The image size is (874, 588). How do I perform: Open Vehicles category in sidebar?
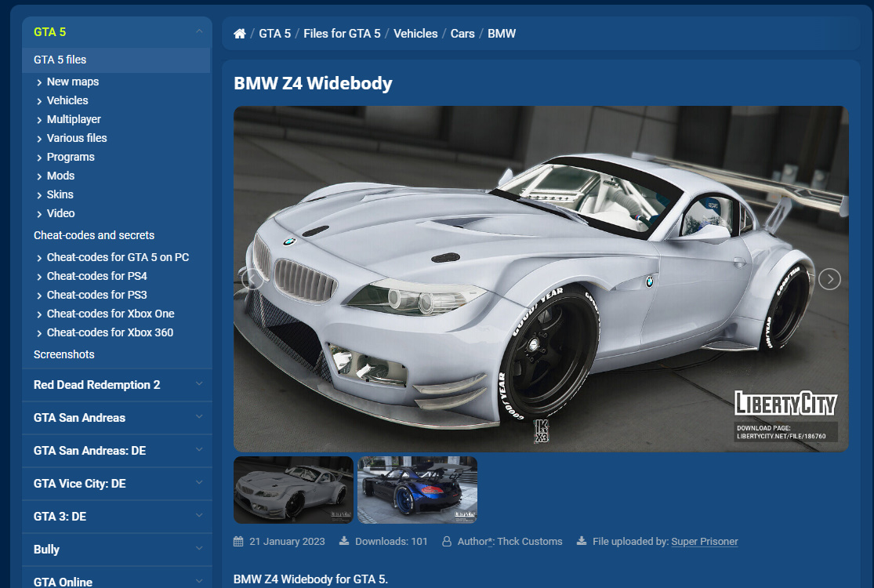pos(67,100)
